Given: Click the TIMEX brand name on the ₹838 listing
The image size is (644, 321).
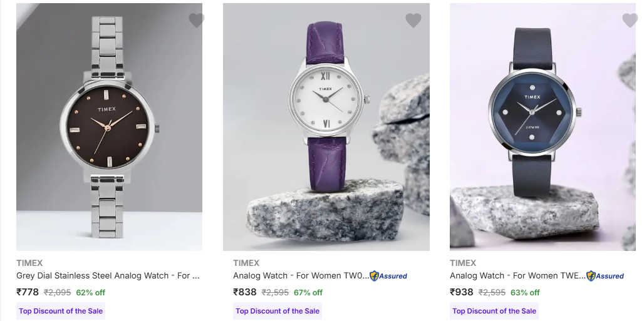Looking at the screenshot, I should tap(246, 263).
